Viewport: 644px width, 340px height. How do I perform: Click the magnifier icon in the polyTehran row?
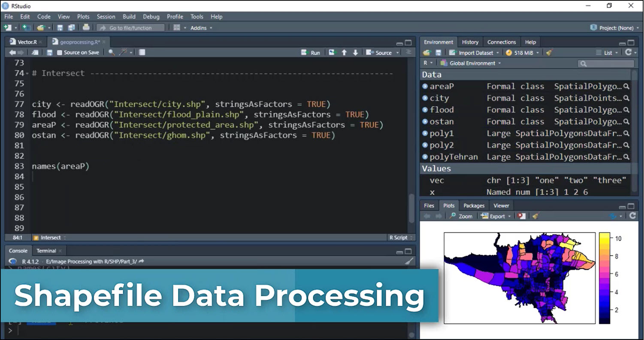[626, 157]
